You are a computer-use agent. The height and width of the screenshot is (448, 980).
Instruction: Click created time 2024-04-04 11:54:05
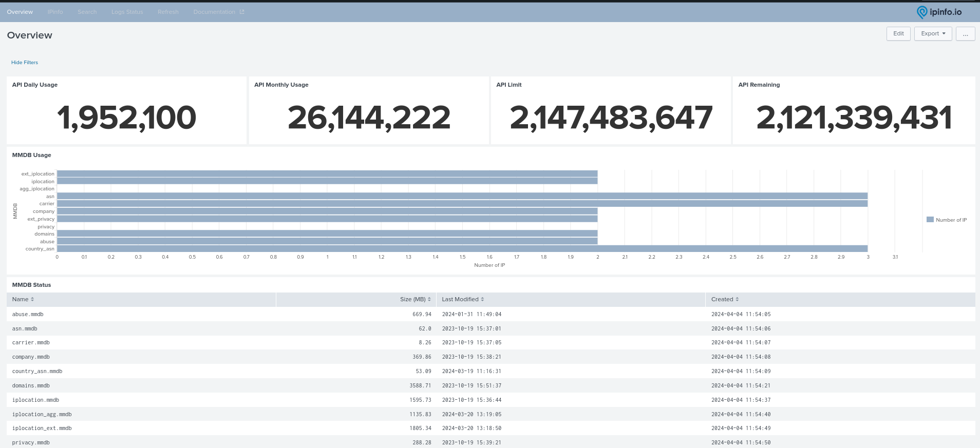pyautogui.click(x=741, y=314)
